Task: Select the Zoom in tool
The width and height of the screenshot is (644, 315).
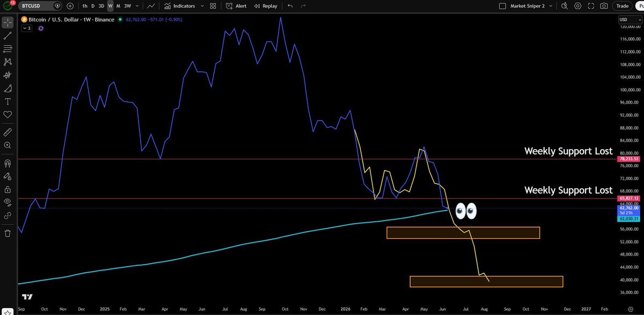Action: coord(8,145)
